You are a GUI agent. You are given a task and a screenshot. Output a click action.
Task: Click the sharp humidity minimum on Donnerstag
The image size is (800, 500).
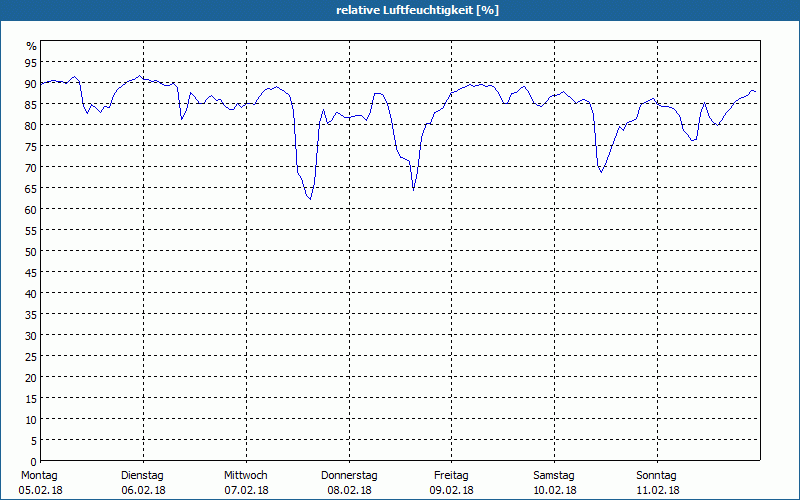(413, 190)
